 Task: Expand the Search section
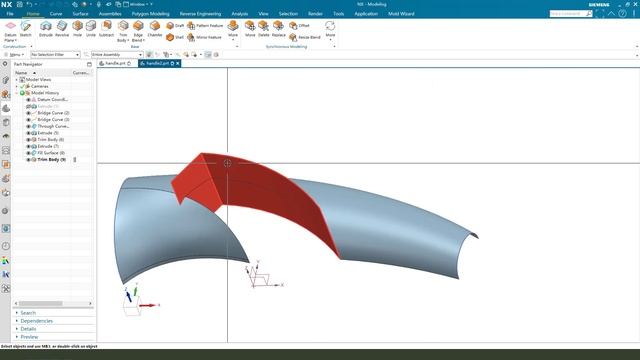coord(28,313)
